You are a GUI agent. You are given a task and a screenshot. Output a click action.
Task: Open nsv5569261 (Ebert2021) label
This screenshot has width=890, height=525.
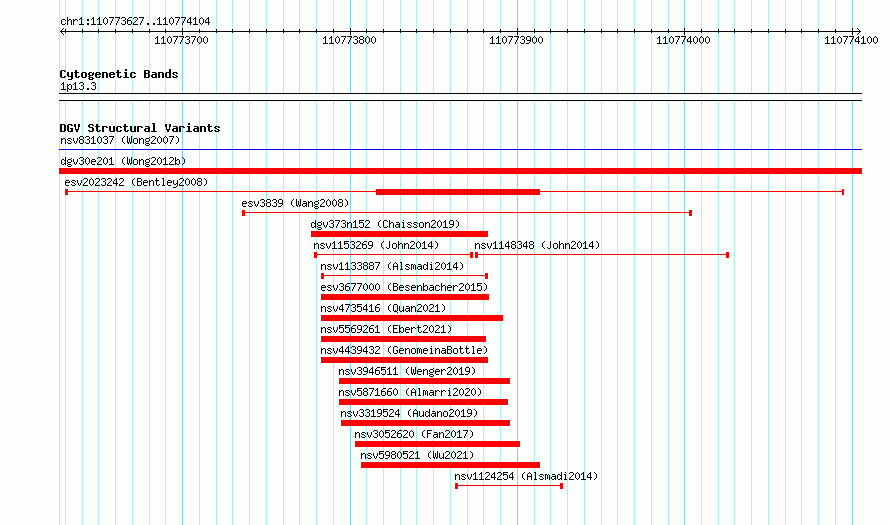click(x=386, y=329)
